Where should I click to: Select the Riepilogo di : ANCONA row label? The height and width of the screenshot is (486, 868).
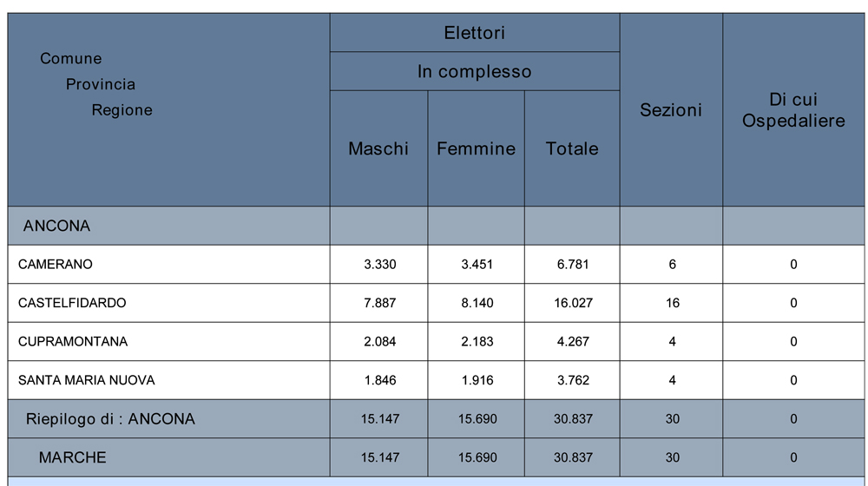coord(110,419)
